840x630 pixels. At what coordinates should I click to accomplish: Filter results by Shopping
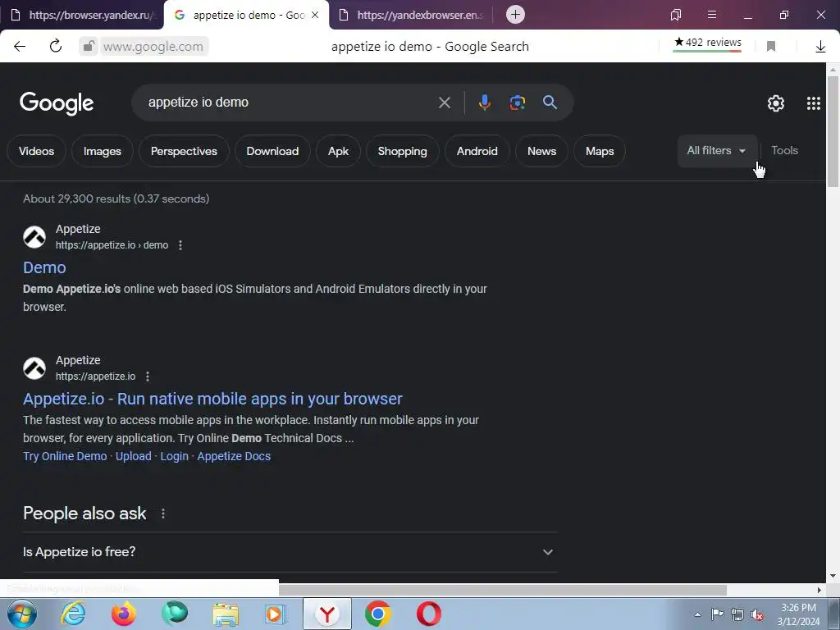pos(402,151)
